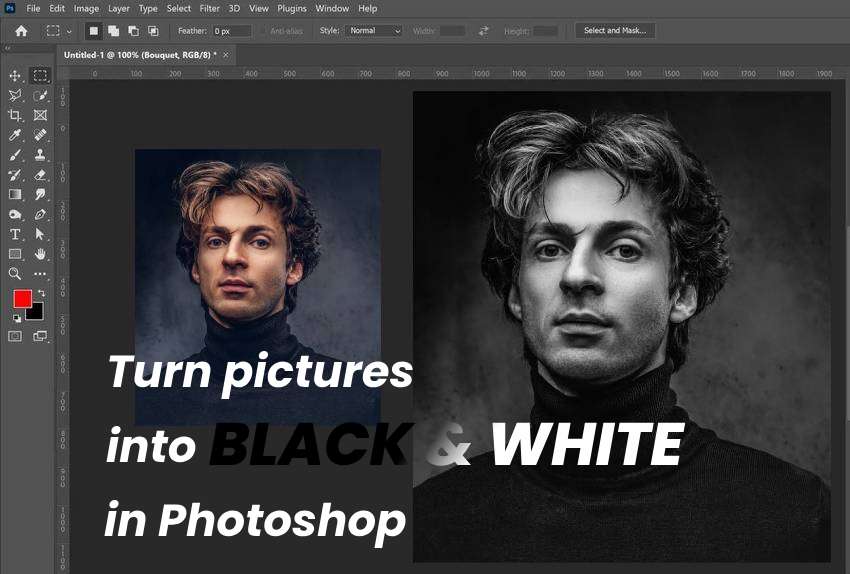
Task: Select the Spot Healing Brush tool
Action: (40, 134)
